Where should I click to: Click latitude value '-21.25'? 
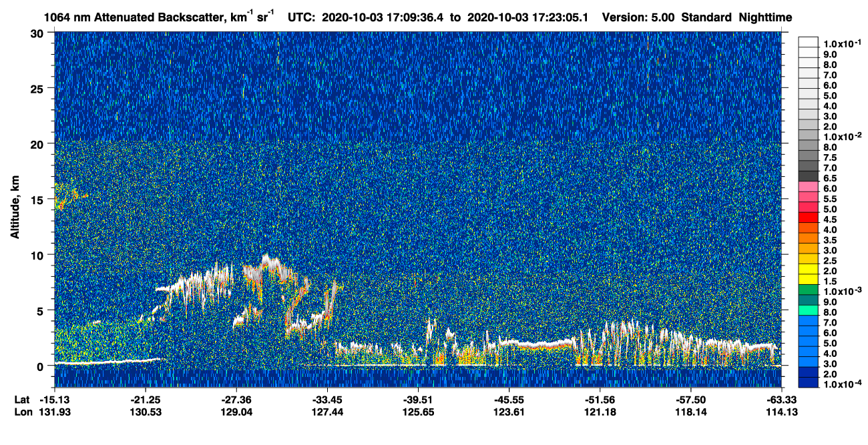[146, 399]
